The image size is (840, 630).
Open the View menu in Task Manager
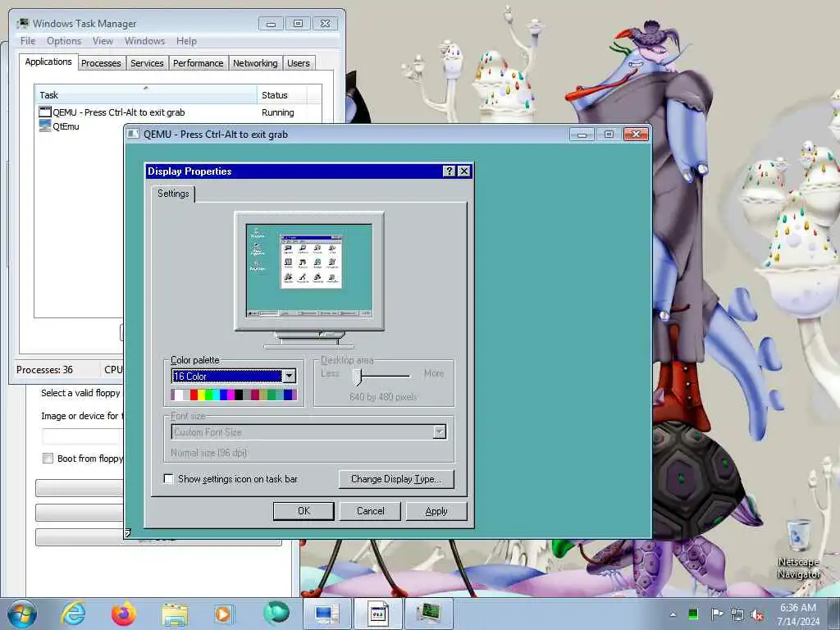(x=103, y=41)
